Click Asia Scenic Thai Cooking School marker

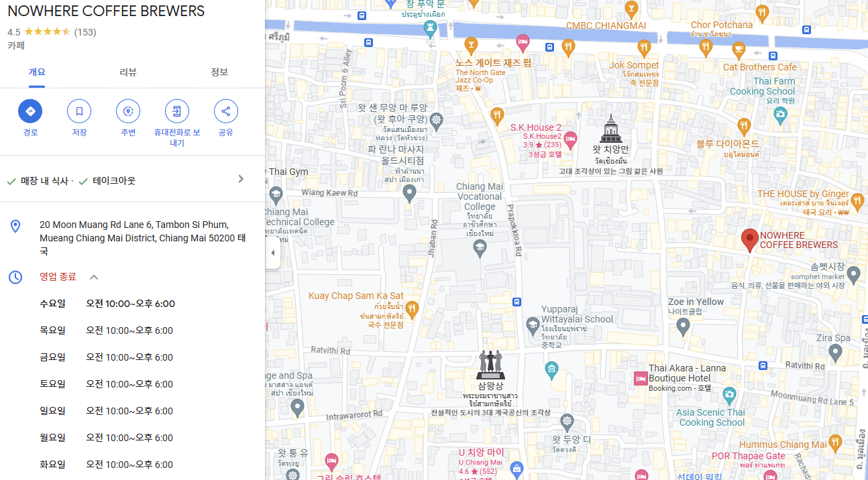[x=729, y=394]
